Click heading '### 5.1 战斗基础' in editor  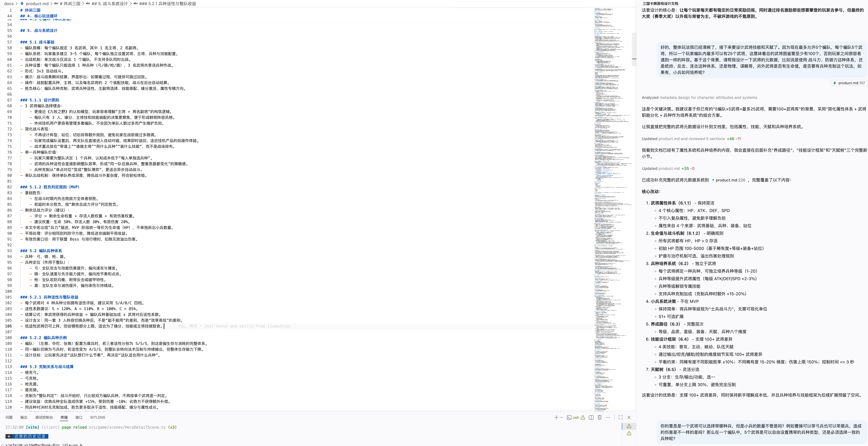pyautogui.click(x=37, y=42)
